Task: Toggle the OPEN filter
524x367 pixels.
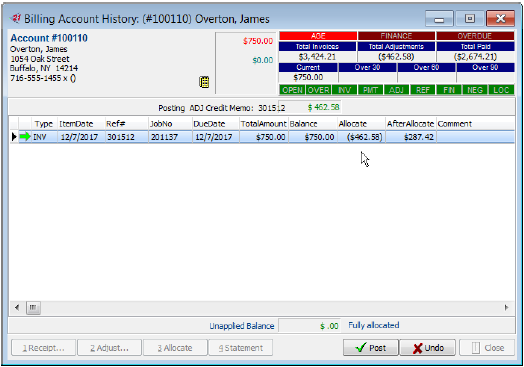Action: click(x=292, y=90)
